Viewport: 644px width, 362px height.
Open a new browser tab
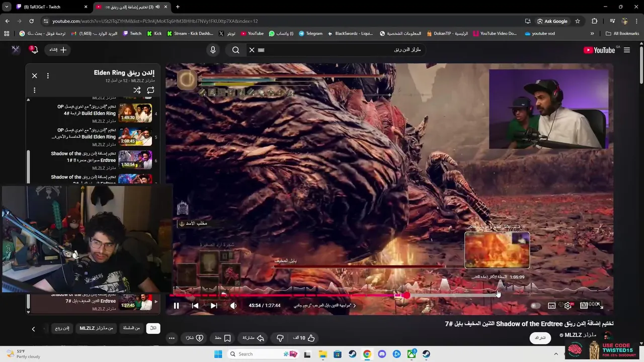pyautogui.click(x=178, y=7)
